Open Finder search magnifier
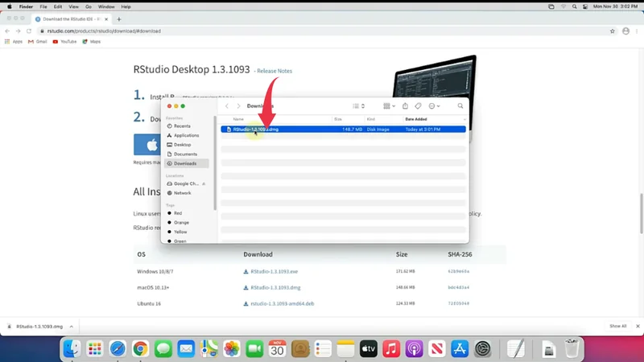The image size is (644, 362). (x=460, y=106)
